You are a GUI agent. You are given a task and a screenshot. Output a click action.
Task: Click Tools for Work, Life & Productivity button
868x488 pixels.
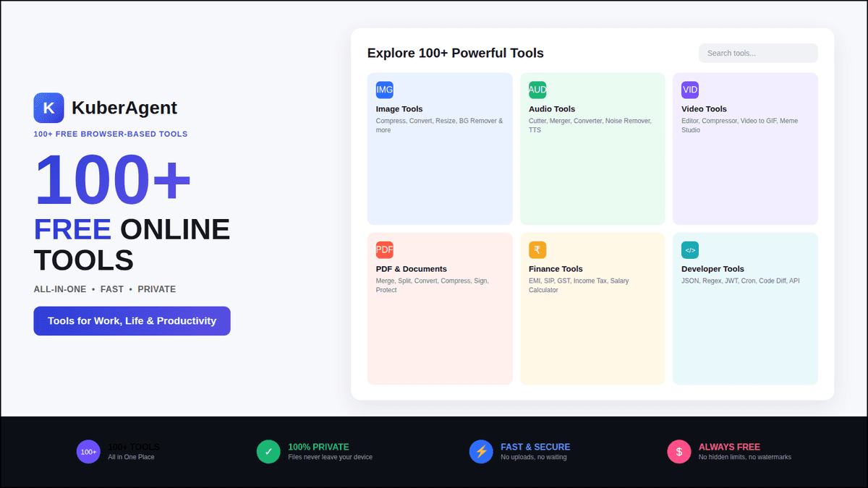tap(132, 321)
